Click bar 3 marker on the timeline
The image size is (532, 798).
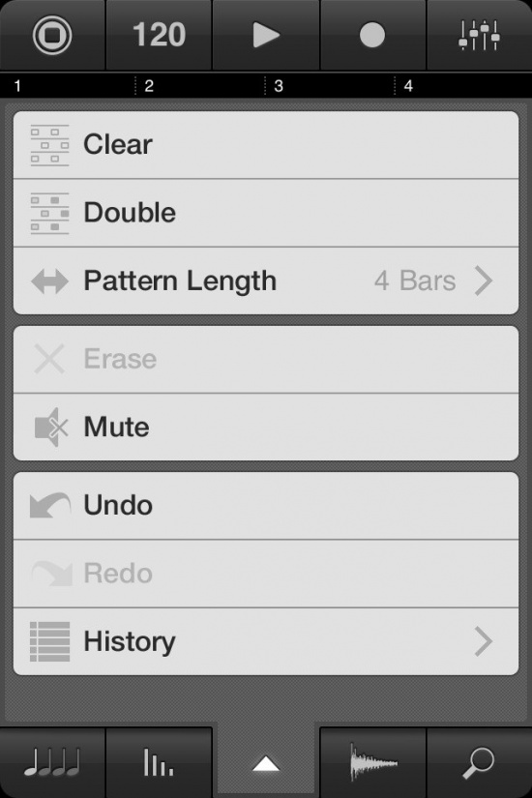(x=278, y=85)
